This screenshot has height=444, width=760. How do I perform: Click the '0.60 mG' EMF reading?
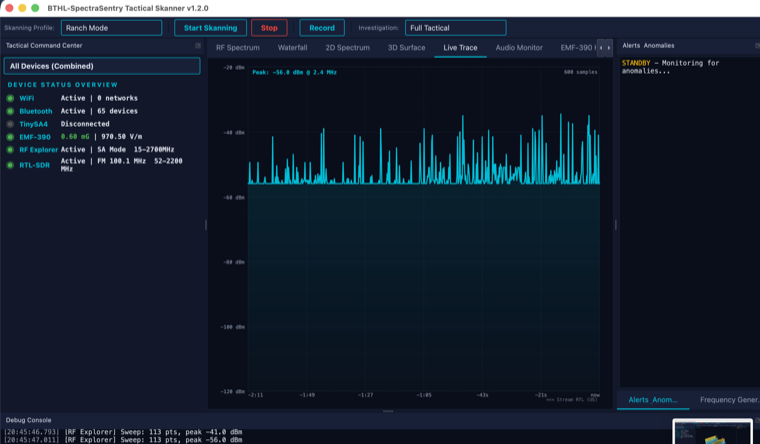pos(75,137)
